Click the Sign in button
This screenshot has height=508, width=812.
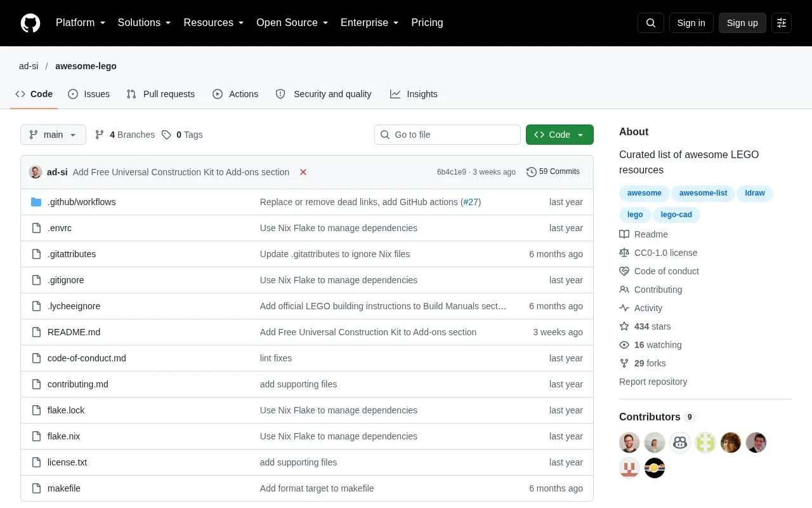point(691,23)
